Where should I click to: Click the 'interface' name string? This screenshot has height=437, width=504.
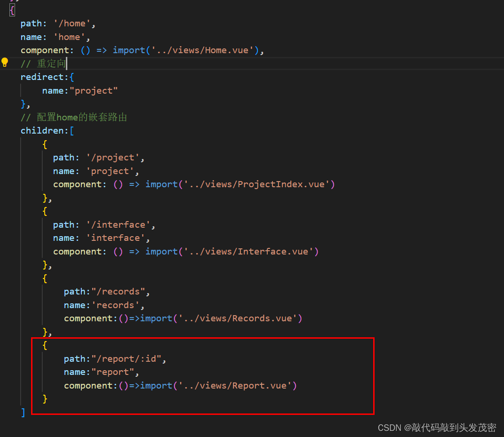click(115, 238)
